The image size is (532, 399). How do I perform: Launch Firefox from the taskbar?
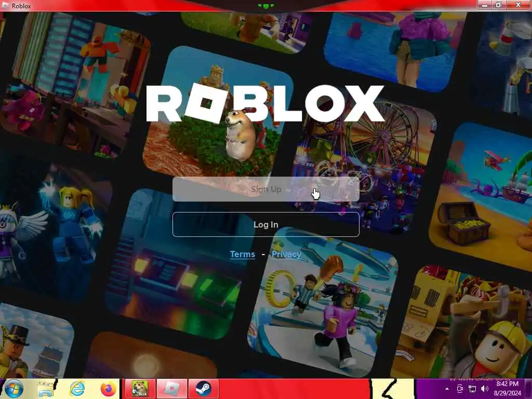(108, 389)
